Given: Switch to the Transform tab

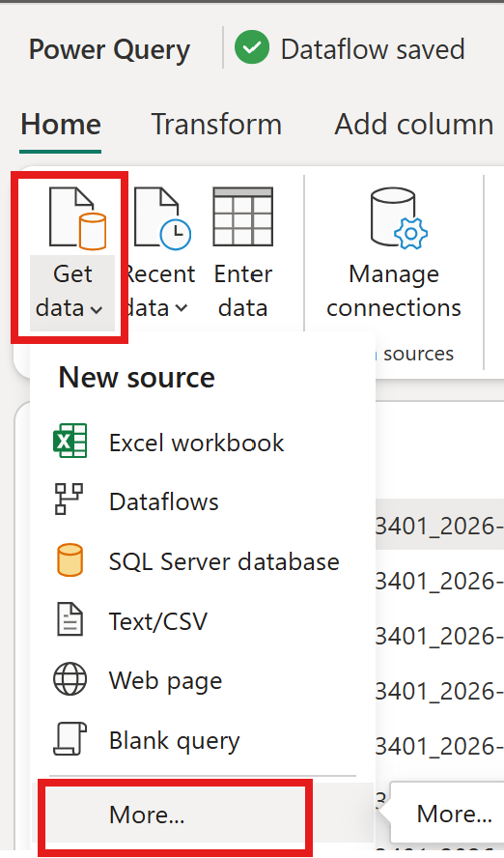Looking at the screenshot, I should point(216,125).
